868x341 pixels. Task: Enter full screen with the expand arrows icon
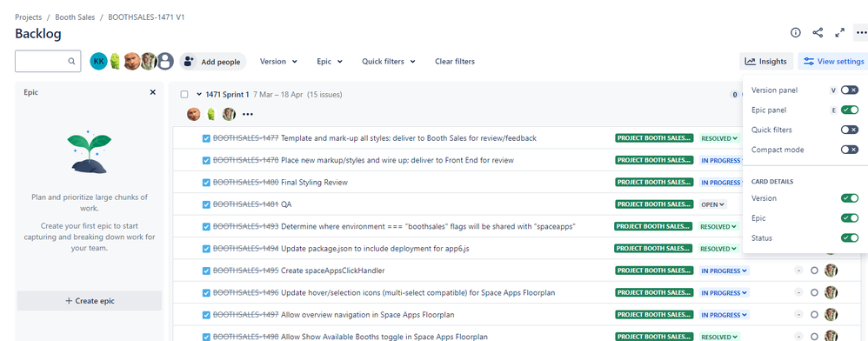(840, 33)
